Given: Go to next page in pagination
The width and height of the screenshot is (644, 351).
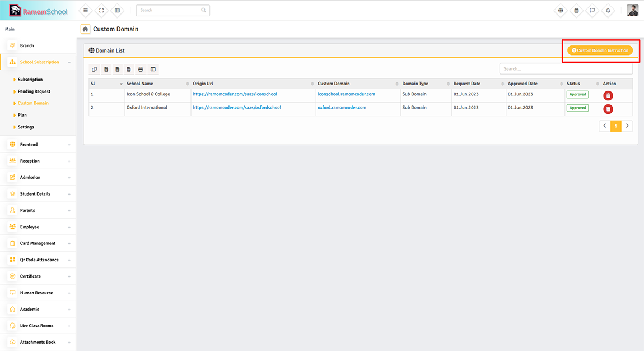Looking at the screenshot, I should [627, 126].
